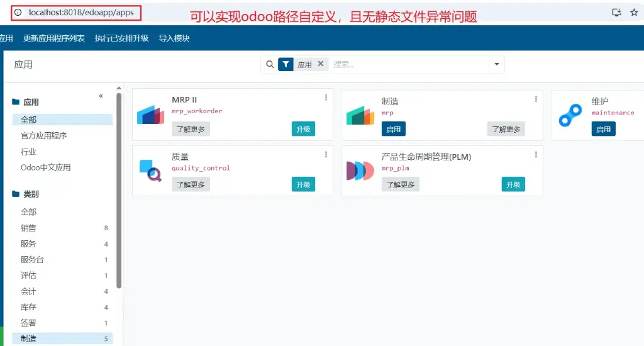Click 了解更多 on the 质量 card

[191, 184]
